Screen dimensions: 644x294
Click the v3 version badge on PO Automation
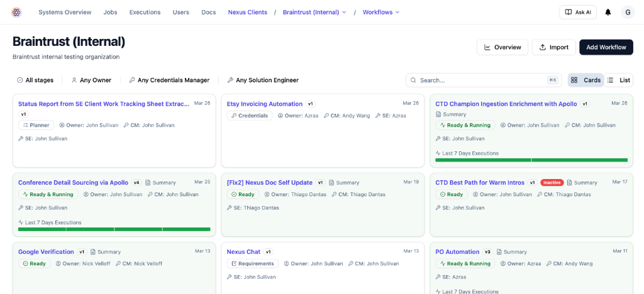click(x=487, y=252)
